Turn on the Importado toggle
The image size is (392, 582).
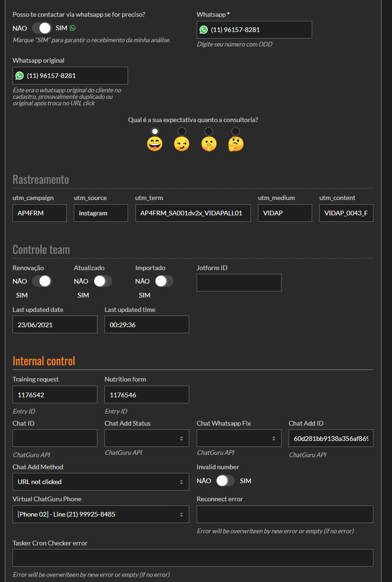pyautogui.click(x=164, y=281)
